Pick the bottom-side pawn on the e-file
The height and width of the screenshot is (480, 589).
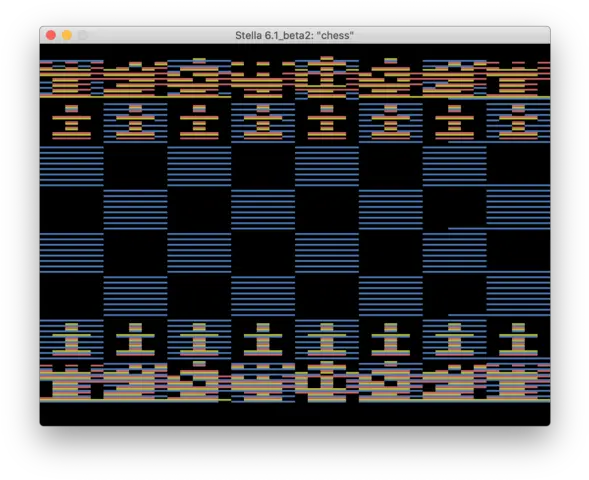327,340
